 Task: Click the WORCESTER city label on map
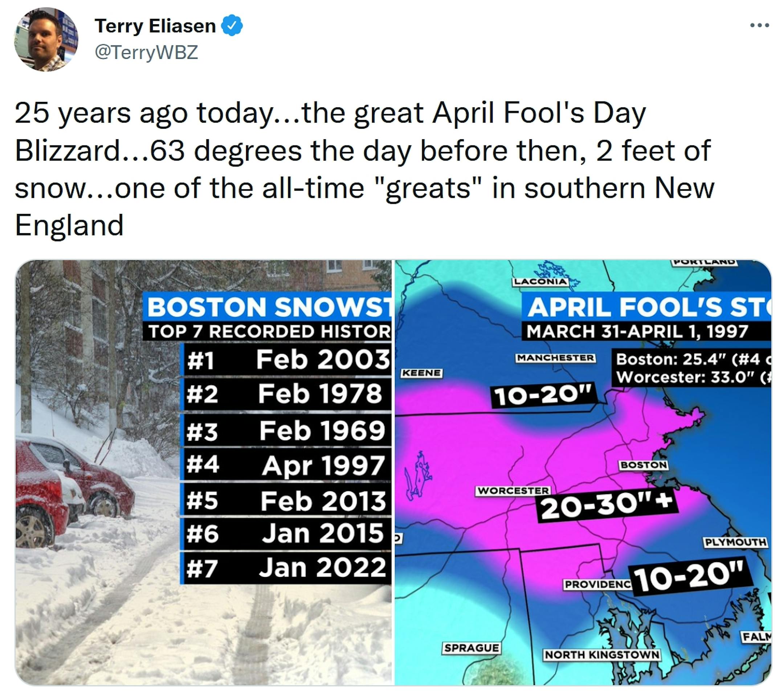click(x=513, y=491)
